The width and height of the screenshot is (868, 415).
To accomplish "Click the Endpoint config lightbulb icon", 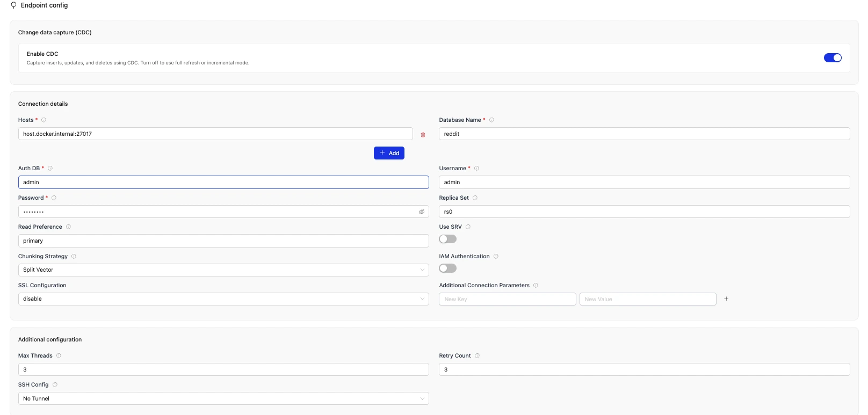I will 13,5.
